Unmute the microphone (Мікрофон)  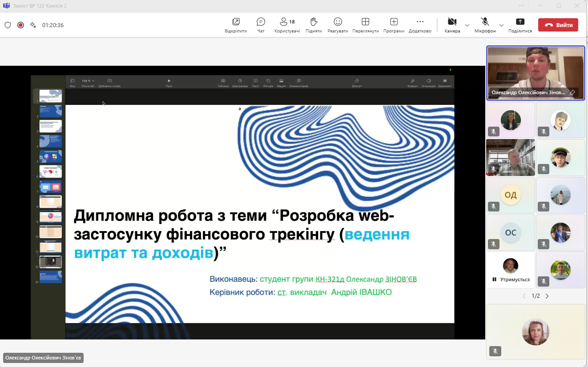[485, 25]
